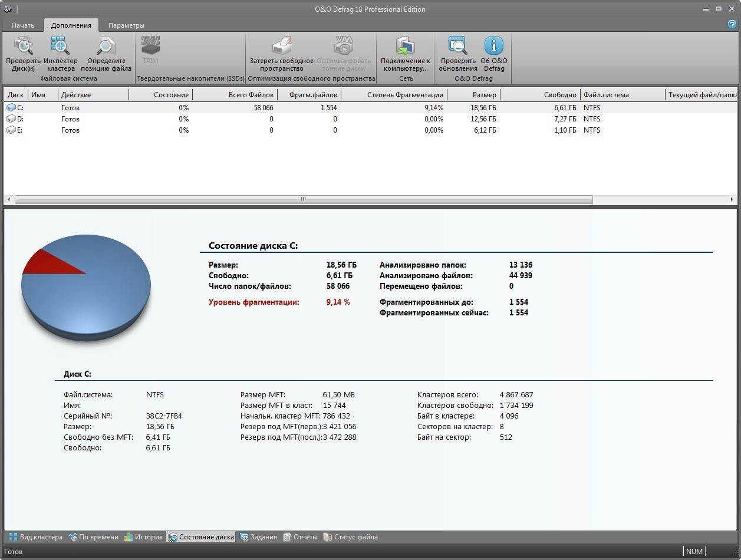This screenshot has width=741, height=560.
Task: Click the application logo icon in title bar
Action: 8,9
